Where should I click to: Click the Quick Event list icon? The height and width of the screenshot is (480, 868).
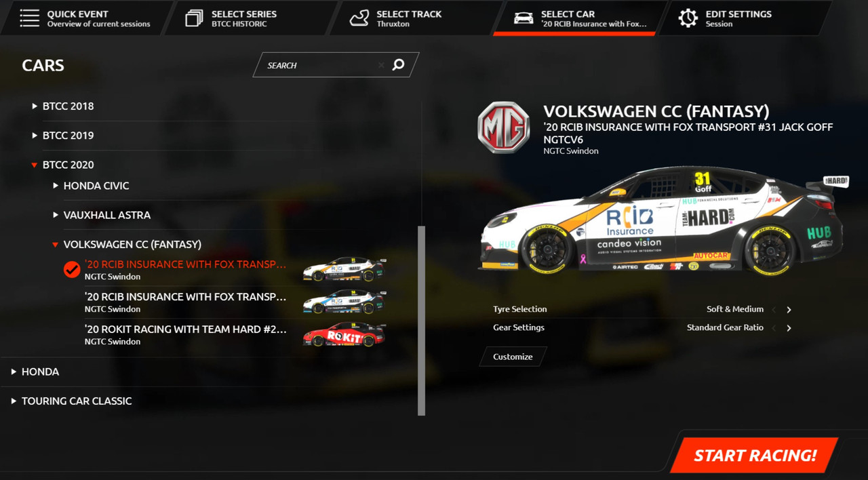[29, 18]
